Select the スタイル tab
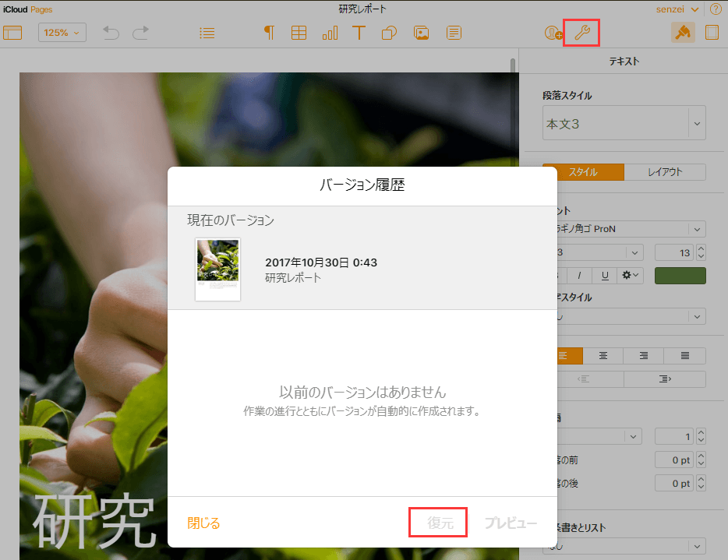Screen dimensions: 728x560 pos(583,171)
